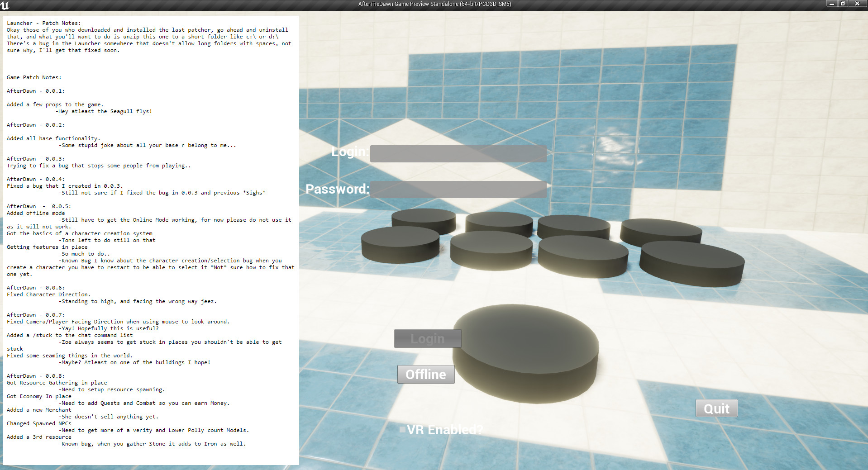The height and width of the screenshot is (470, 868).
Task: Click the AfterDawn - 0.0.1 version entry
Action: (x=36, y=90)
